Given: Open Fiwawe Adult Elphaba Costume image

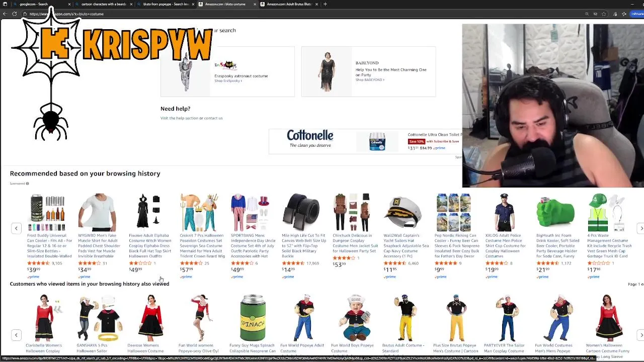Looking at the screenshot, I should [x=149, y=212].
